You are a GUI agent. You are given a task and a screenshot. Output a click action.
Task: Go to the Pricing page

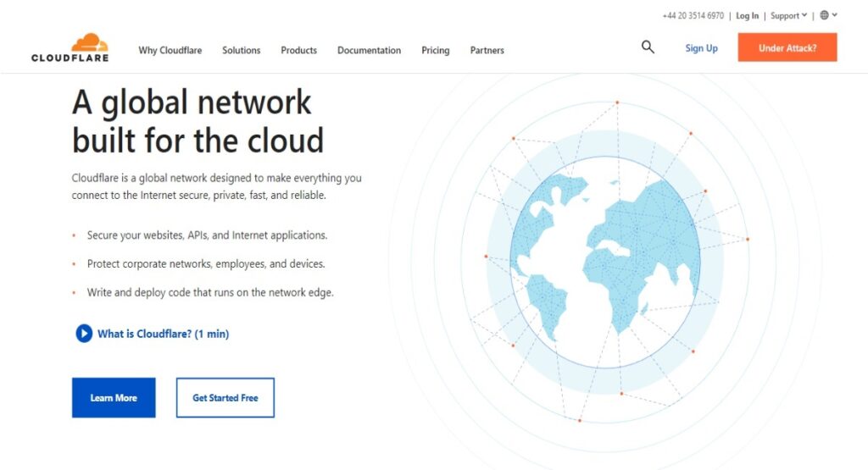click(436, 50)
